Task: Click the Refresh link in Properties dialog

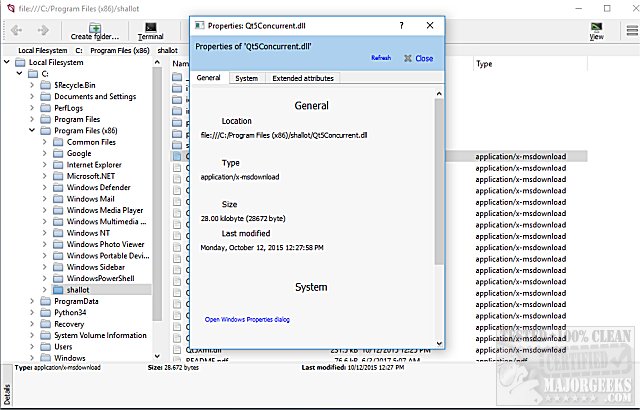Action: [381, 58]
